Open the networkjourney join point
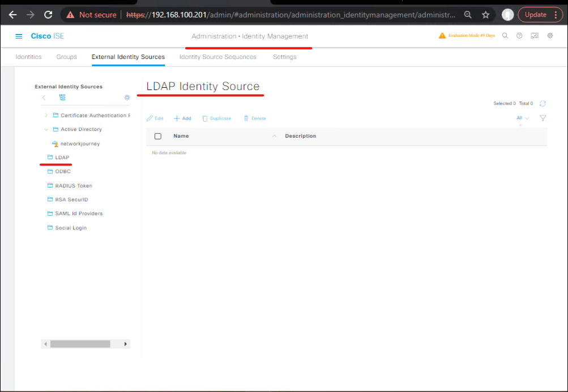Viewport: 568px width, 392px height. (76, 144)
